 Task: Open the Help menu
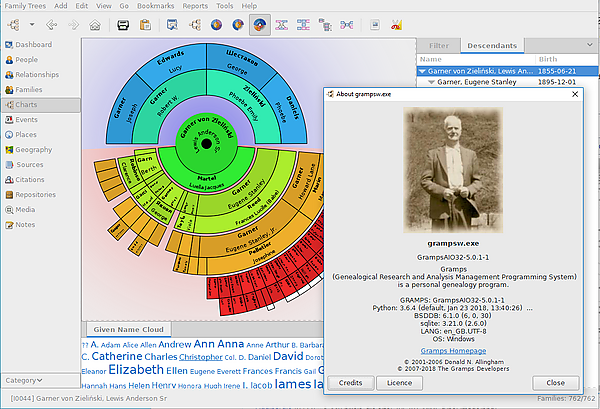coord(249,6)
